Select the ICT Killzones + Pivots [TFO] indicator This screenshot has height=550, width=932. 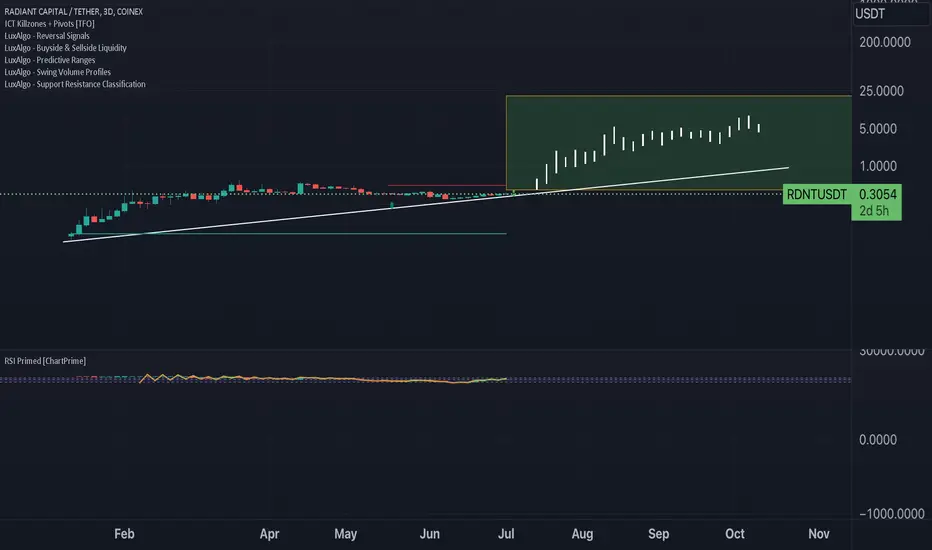(x=49, y=24)
